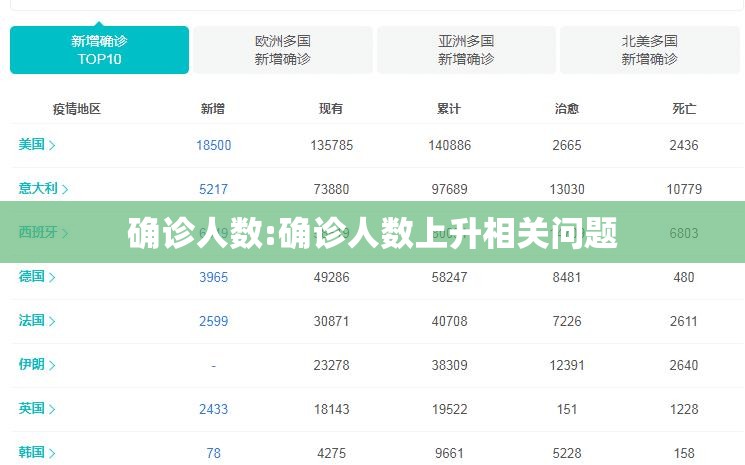745x465 pixels.
Task: Click 西班牙 deaths value 6803
Action: tap(684, 233)
